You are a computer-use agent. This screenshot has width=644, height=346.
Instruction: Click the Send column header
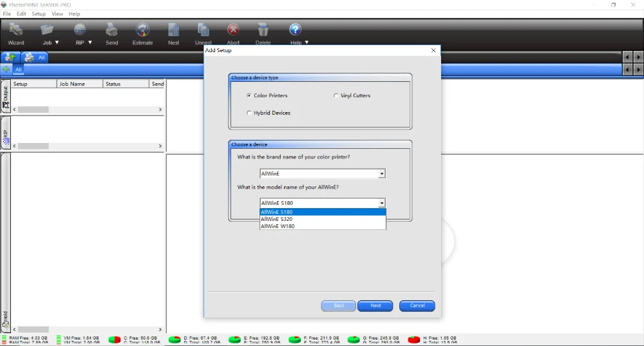pos(157,84)
